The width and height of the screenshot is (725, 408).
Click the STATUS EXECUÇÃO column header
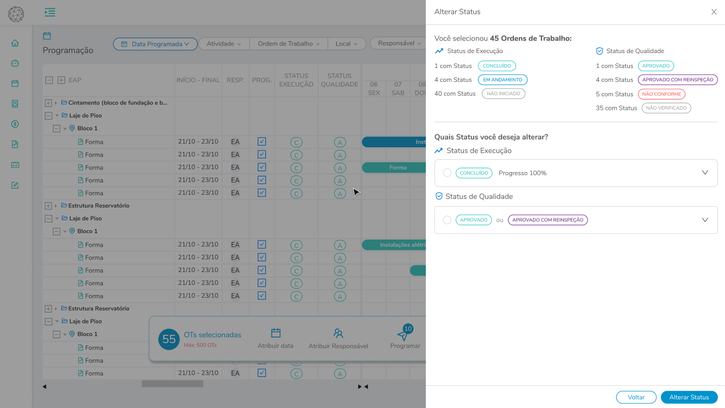point(296,80)
